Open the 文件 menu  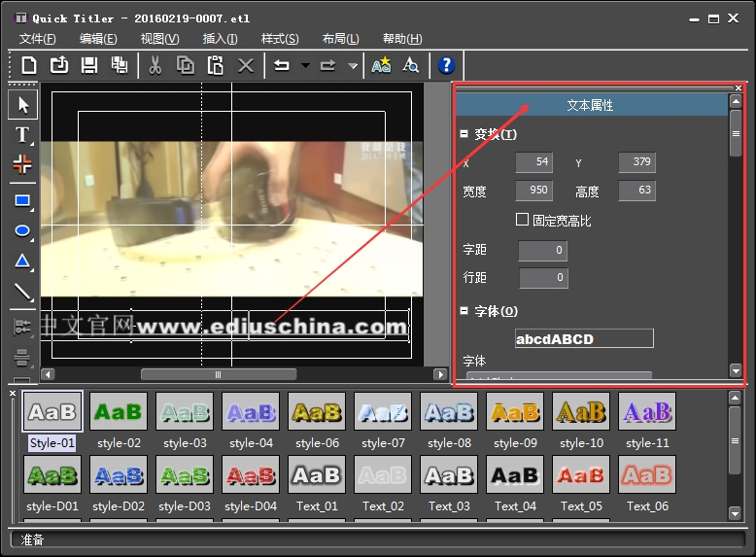38,39
